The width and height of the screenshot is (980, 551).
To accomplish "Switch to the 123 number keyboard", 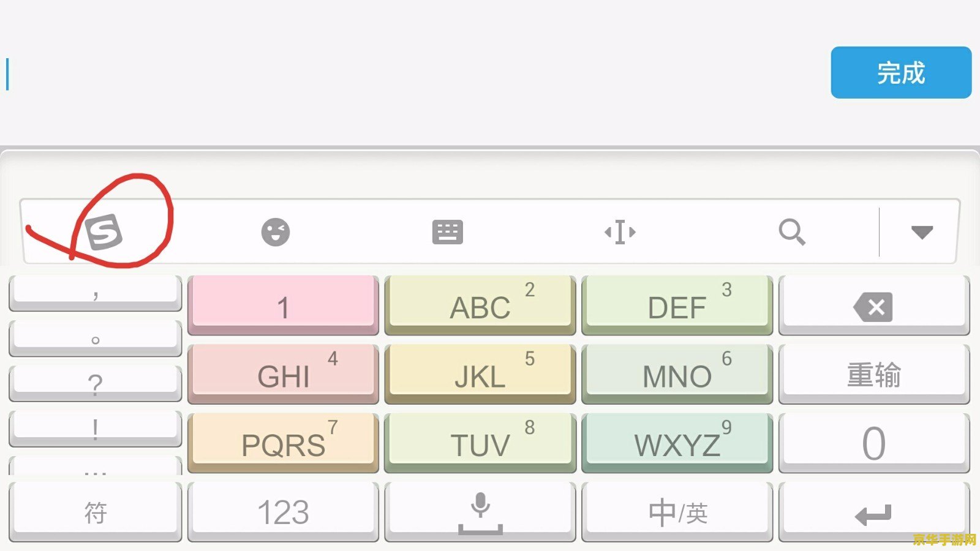I will click(x=283, y=512).
